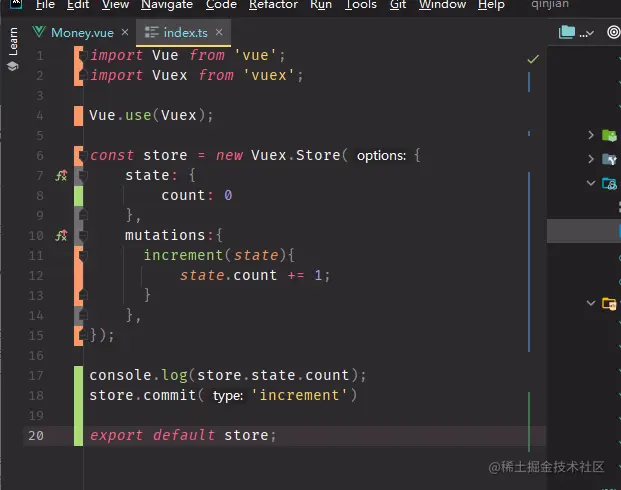Click line number 20 in the gutter
621x490 pixels.
coord(36,435)
